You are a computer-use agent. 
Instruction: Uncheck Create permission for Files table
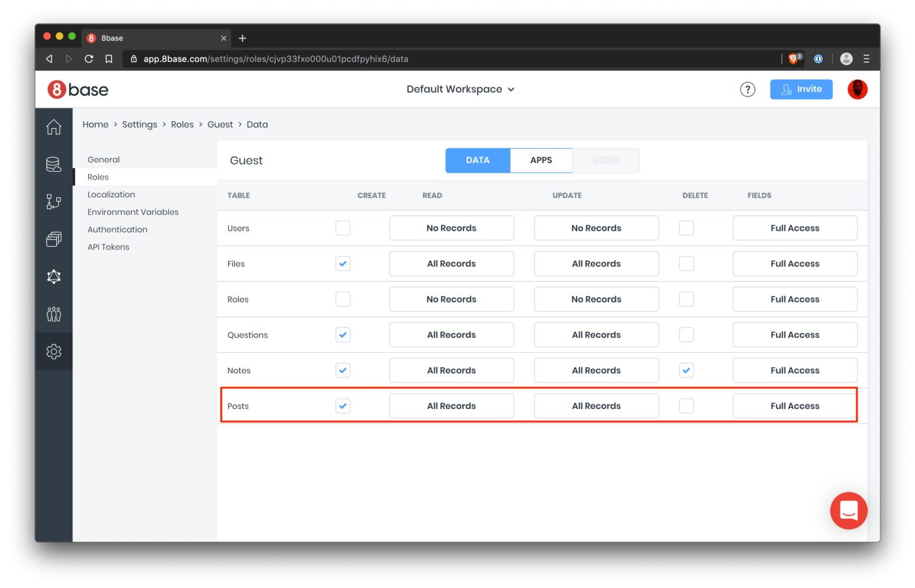pyautogui.click(x=343, y=263)
